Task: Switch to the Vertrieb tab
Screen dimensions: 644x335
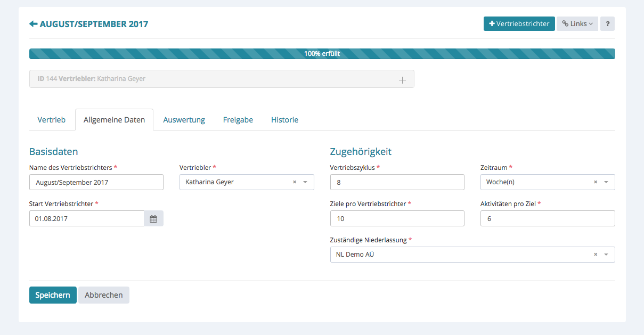Action: [52, 120]
